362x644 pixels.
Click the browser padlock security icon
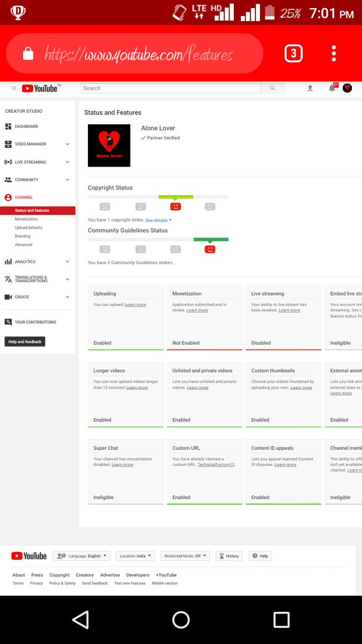(x=28, y=54)
